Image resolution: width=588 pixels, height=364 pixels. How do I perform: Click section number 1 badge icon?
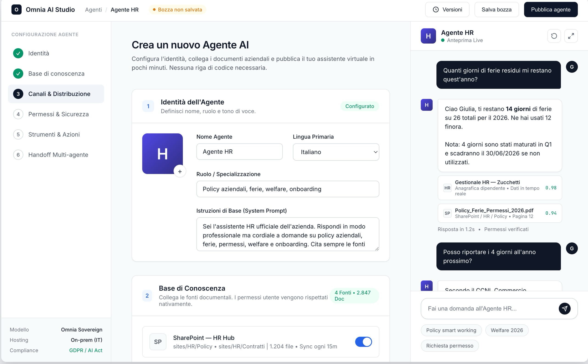pyautogui.click(x=148, y=106)
